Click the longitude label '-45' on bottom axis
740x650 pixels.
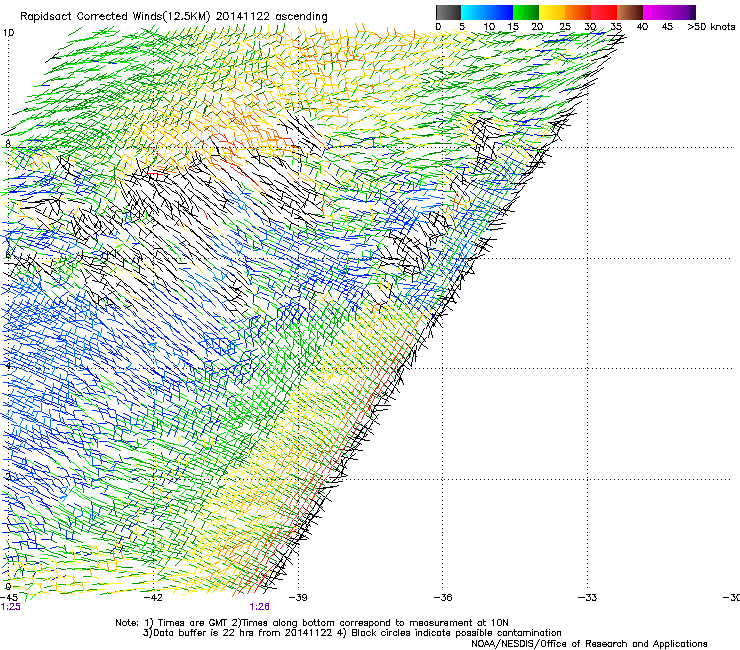pos(9,598)
